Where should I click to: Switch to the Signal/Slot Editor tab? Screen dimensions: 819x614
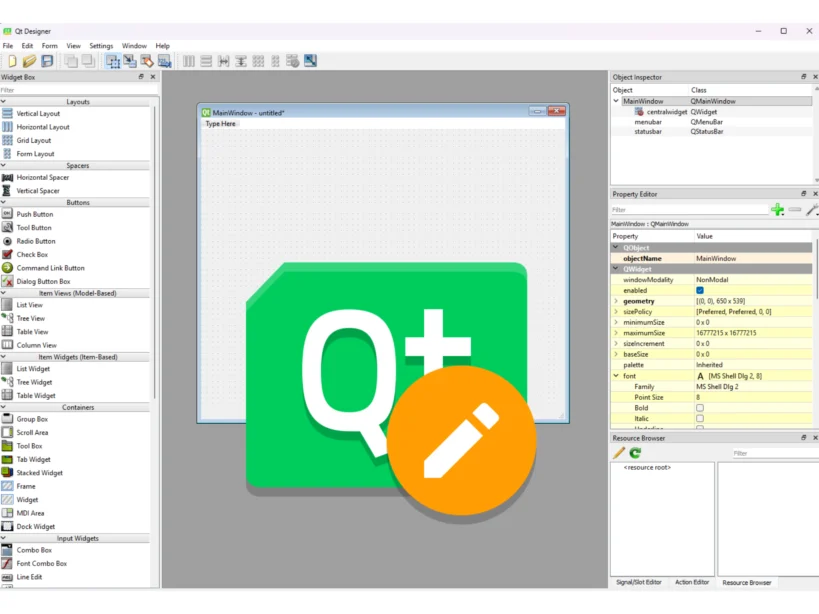tap(639, 582)
